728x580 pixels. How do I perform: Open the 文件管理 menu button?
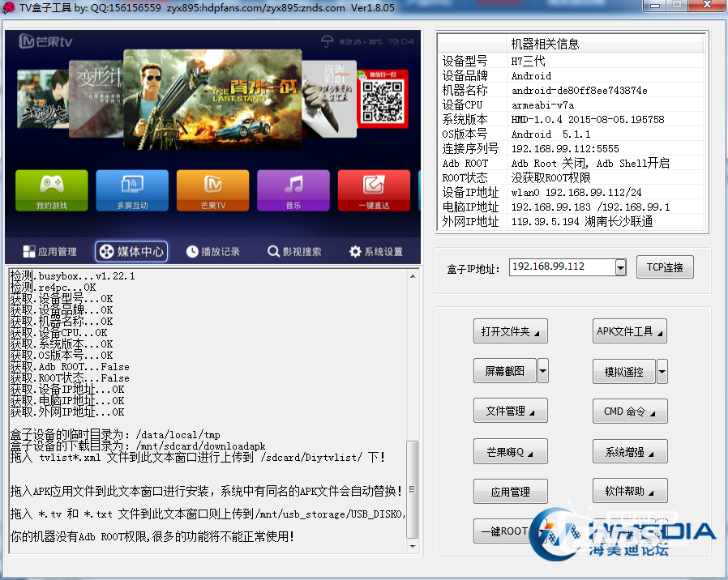tap(510, 411)
